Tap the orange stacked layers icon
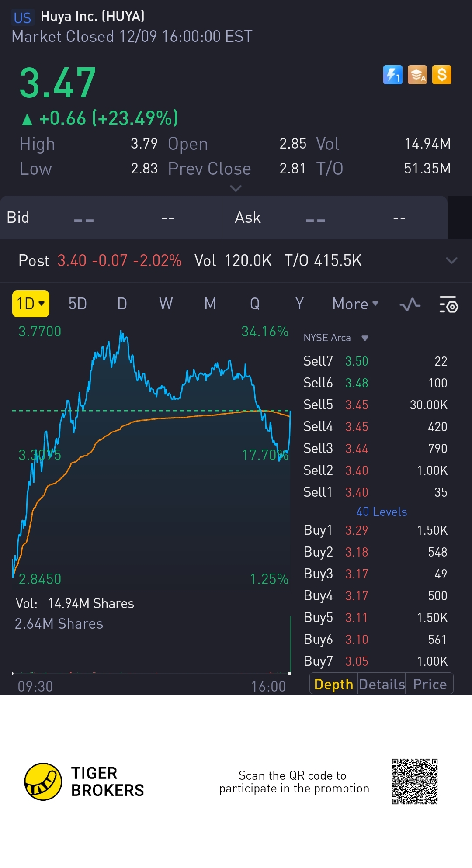The image size is (472, 868). [417, 75]
